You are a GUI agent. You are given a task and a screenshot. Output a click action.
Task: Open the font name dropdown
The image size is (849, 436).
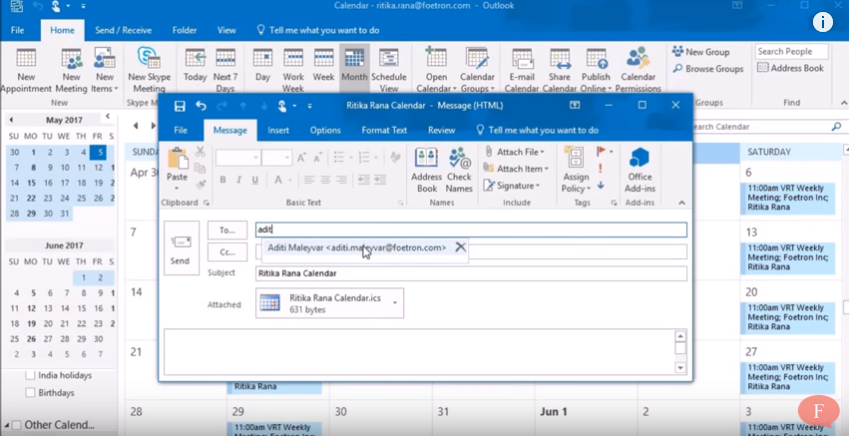(x=256, y=158)
